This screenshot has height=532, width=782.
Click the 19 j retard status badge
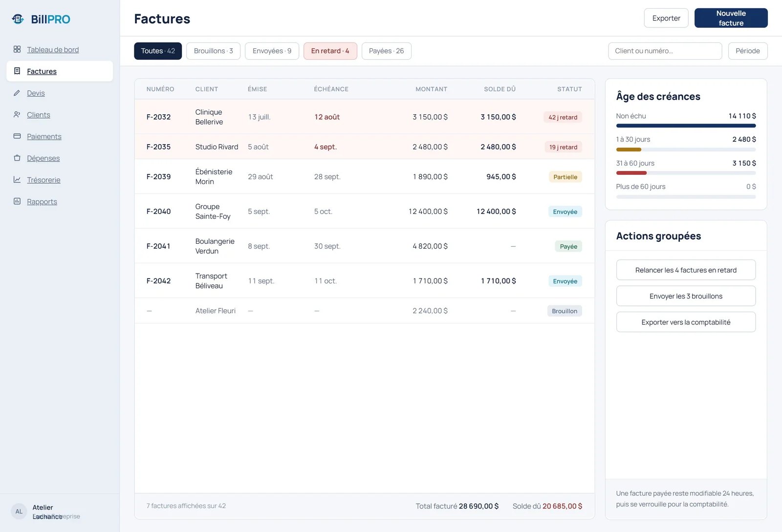(563, 147)
